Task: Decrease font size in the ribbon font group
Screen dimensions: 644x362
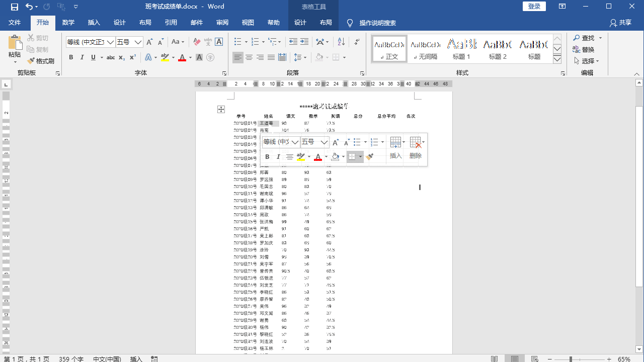Action: (x=160, y=42)
